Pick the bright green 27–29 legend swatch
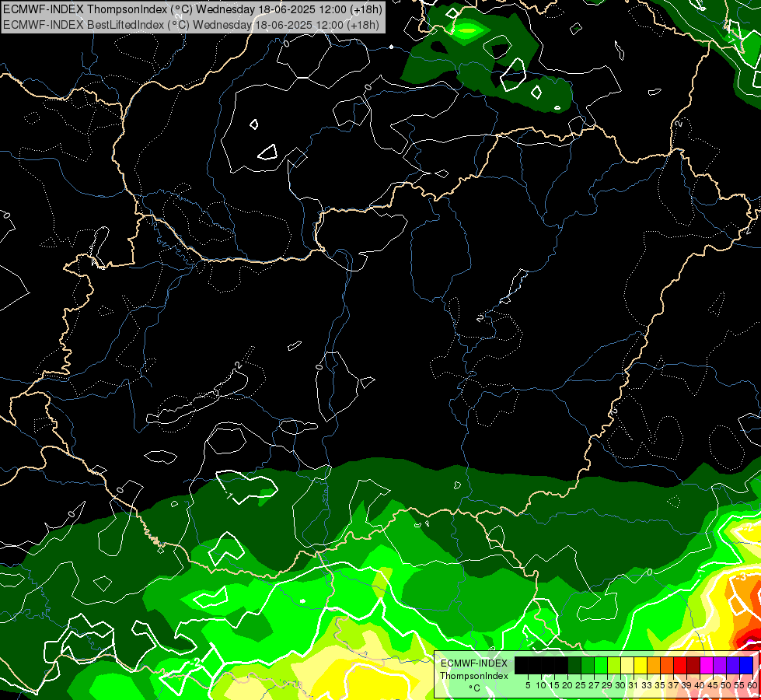The width and height of the screenshot is (761, 700). pos(601,666)
